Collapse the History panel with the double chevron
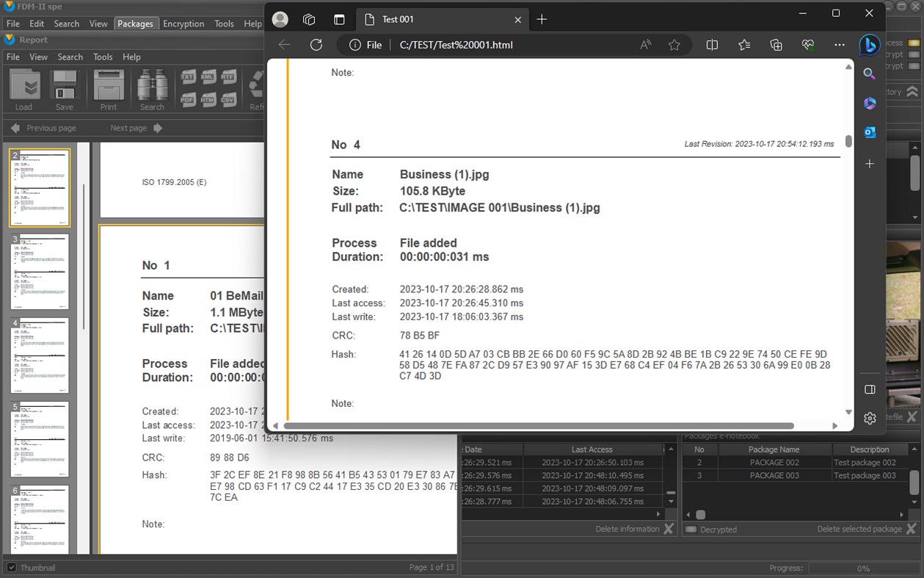Screen dimensions: 924x578 click(x=914, y=91)
